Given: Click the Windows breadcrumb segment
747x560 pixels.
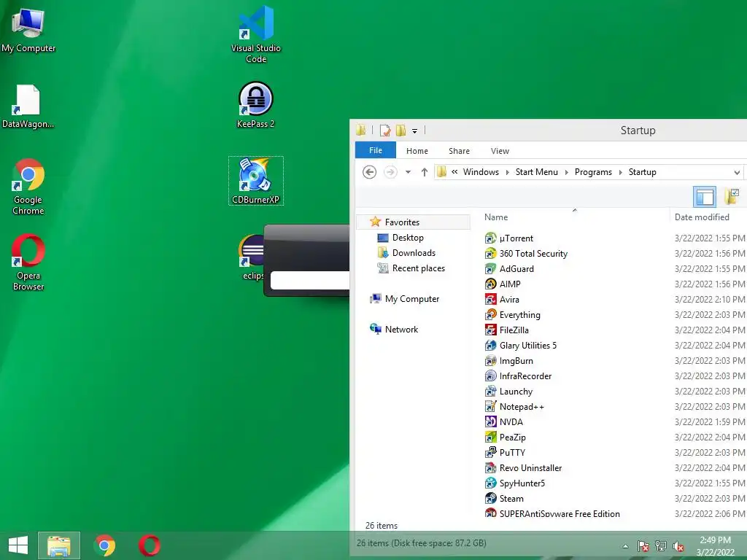Looking at the screenshot, I should 481,172.
